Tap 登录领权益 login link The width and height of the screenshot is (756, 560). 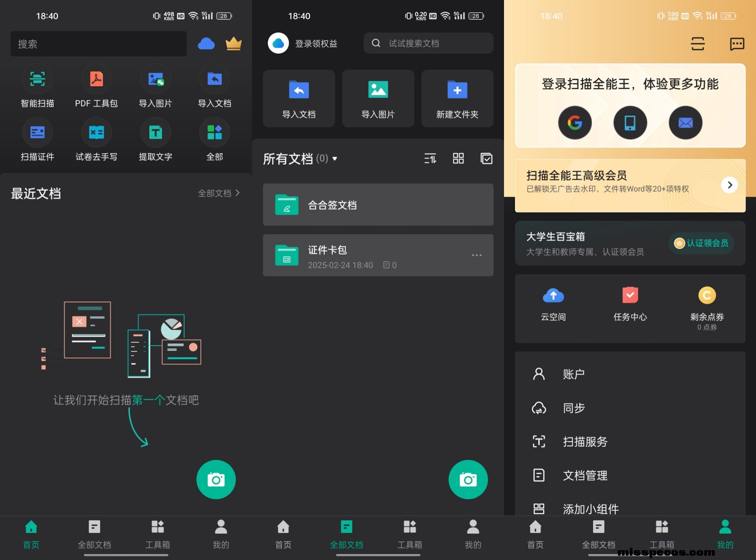[x=316, y=44]
